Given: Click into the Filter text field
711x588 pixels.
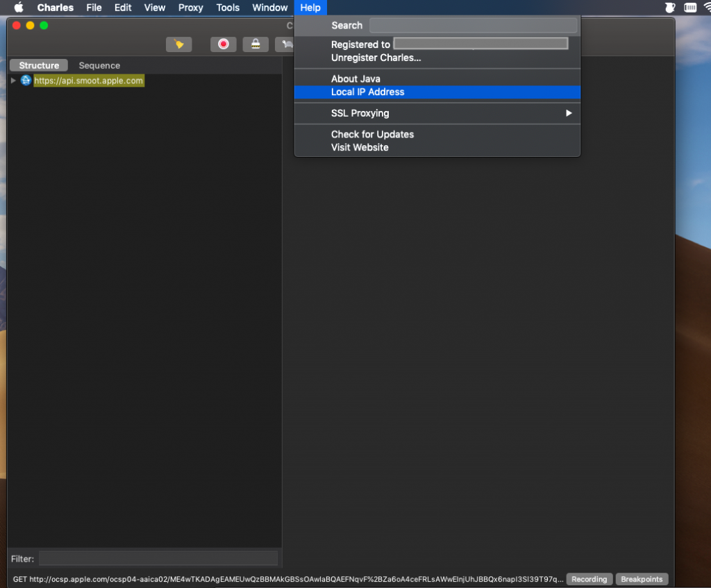Looking at the screenshot, I should 158,559.
